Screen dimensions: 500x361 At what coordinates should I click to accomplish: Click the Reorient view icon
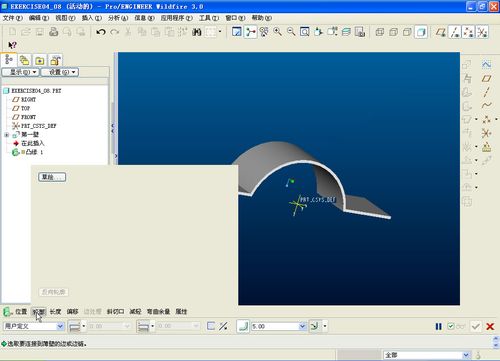tap(319, 32)
